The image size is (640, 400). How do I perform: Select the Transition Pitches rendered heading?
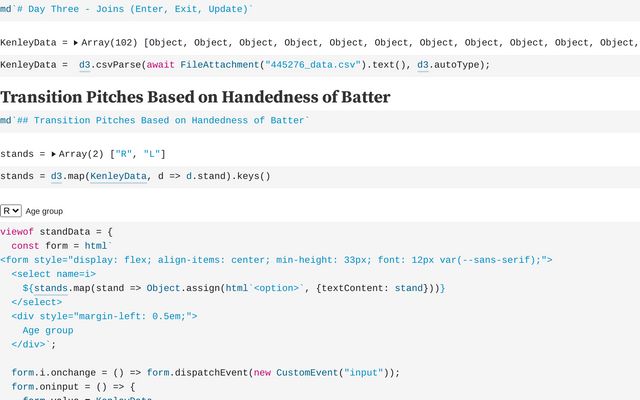[195, 97]
